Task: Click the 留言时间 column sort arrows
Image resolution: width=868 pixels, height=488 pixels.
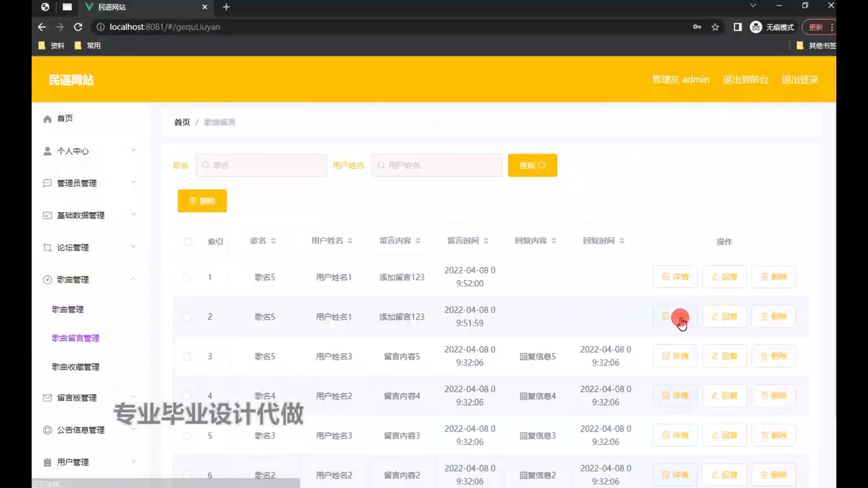Action: coord(486,241)
